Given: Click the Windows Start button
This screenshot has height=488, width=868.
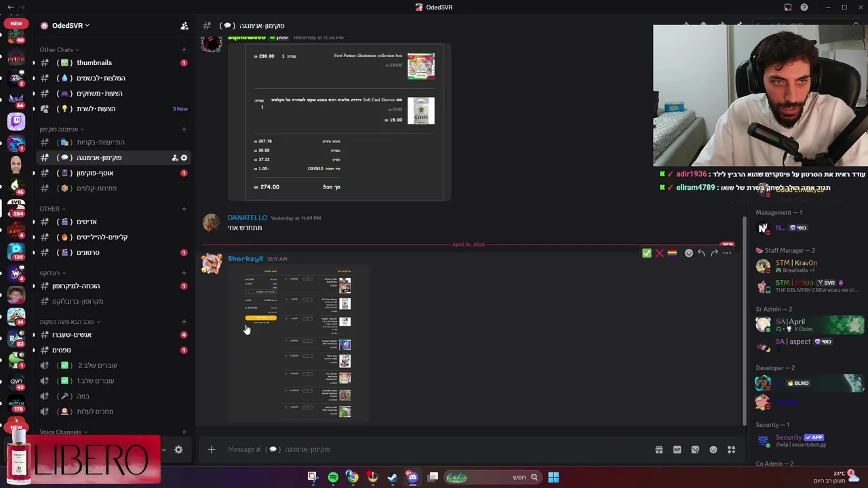Looking at the screenshot, I should 553,477.
